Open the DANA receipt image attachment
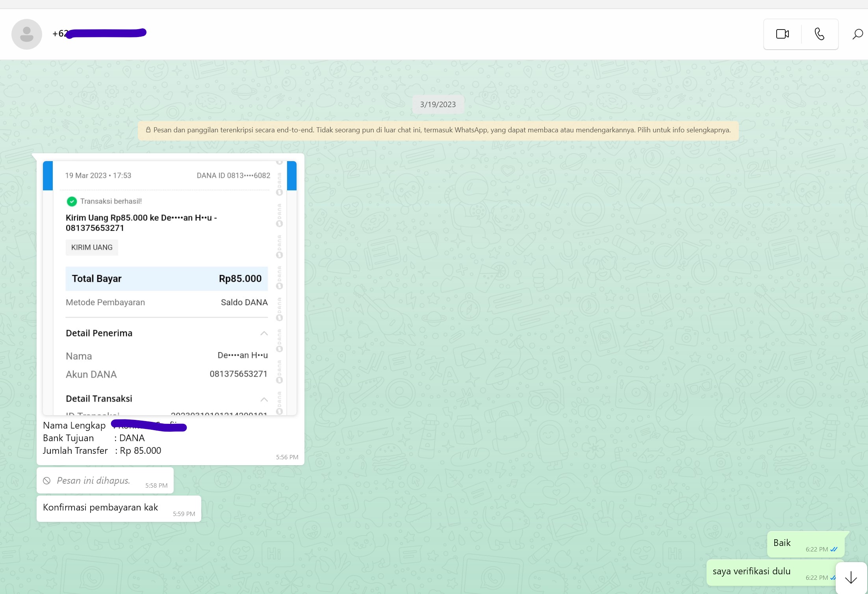 [x=170, y=288]
